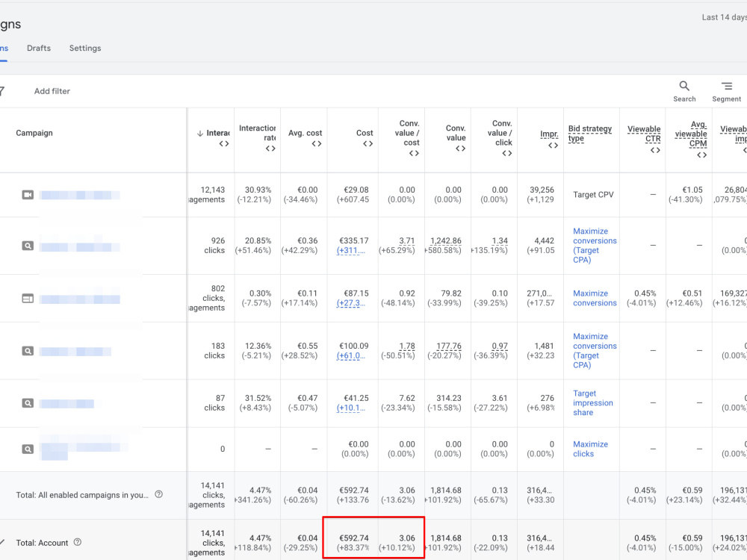Open Target impression share bid strategy link
This screenshot has height=560, width=747.
[592, 403]
